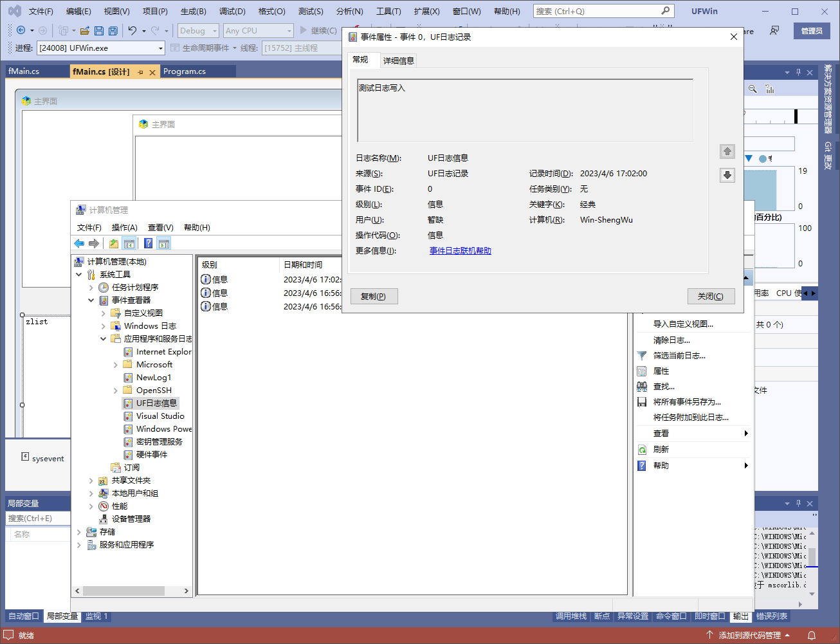Click the 搜索(Ctrl+E) field in 局部变量
This screenshot has height=644, width=840.
click(38, 519)
